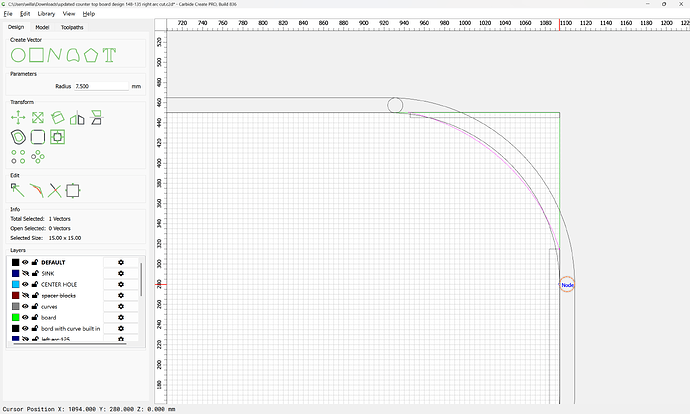This screenshot has width=690, height=414.
Task: Activate the Trim Vectors tool
Action: click(55, 189)
